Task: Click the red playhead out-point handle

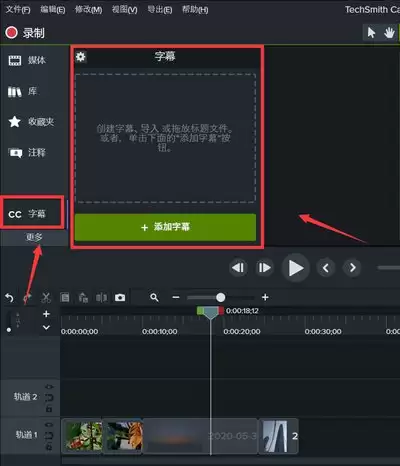Action: click(221, 311)
